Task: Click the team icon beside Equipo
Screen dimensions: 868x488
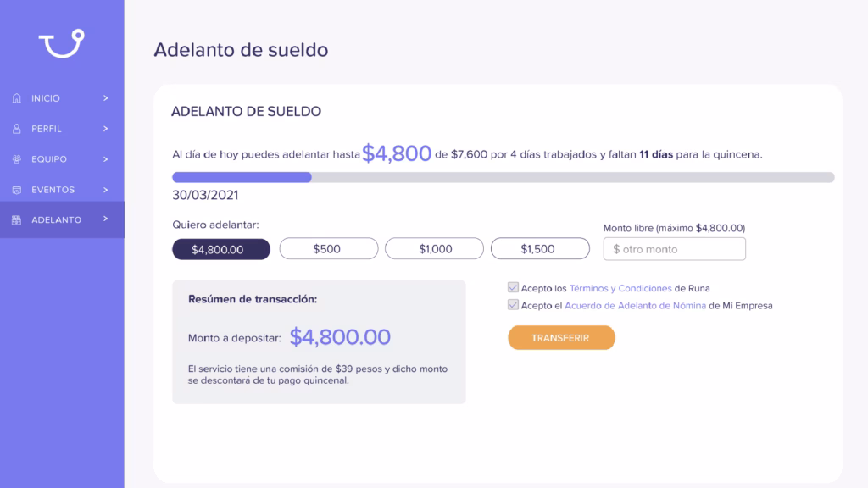Action: pyautogui.click(x=17, y=158)
